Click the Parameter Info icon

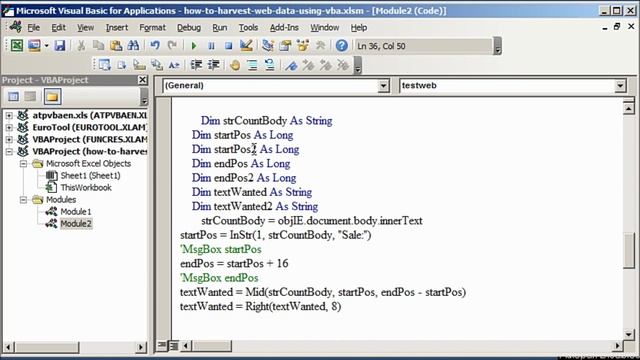tap(157, 64)
